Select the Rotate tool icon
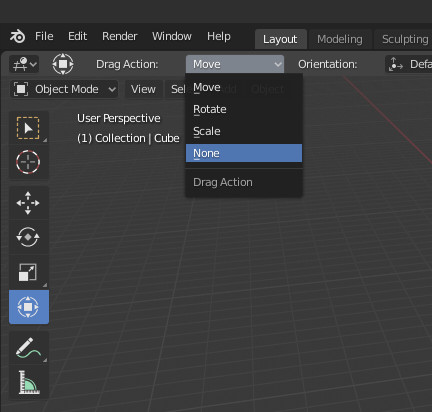Viewport: 432px width, 412px height. [x=29, y=237]
